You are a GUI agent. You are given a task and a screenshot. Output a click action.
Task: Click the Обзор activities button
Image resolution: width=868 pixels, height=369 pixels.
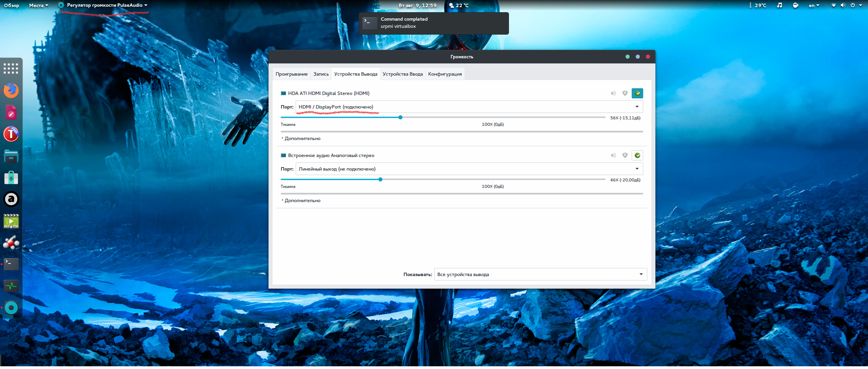[x=12, y=5]
